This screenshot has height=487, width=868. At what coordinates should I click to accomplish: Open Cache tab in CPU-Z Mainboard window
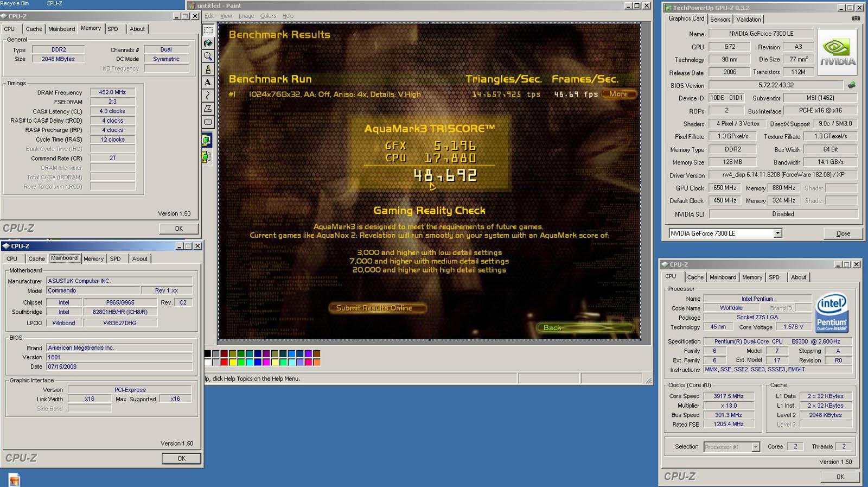[36, 259]
